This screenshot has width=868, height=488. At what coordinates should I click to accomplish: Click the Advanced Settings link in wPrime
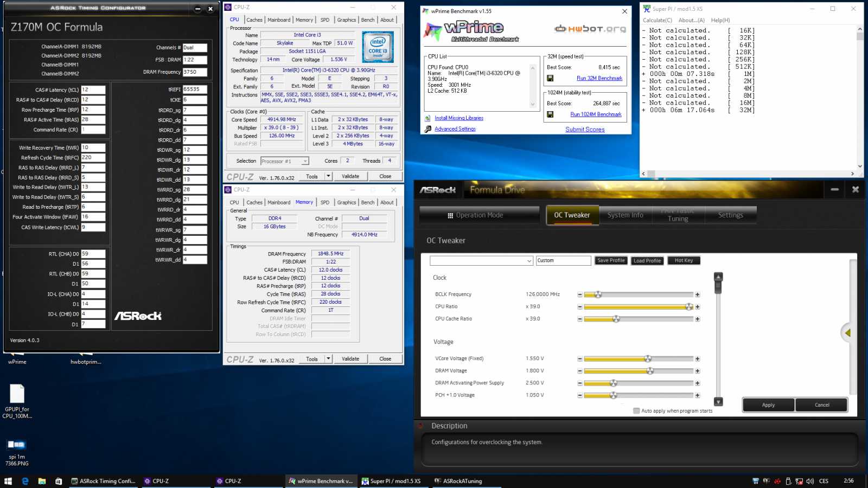point(455,129)
